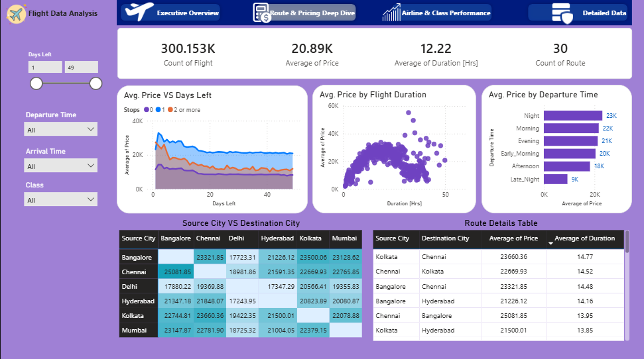Image resolution: width=644 pixels, height=359 pixels.
Task: Click the bar chart icon on Airline & Class
Action: coord(391,13)
